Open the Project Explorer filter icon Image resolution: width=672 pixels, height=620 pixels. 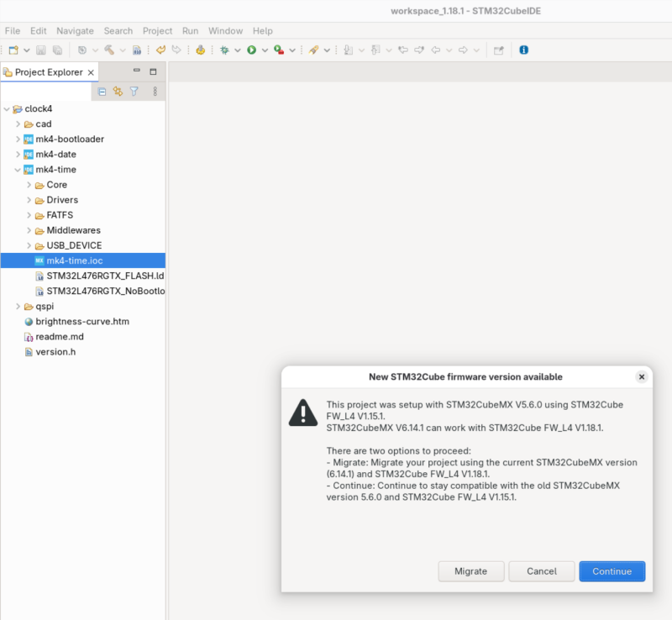point(134,92)
